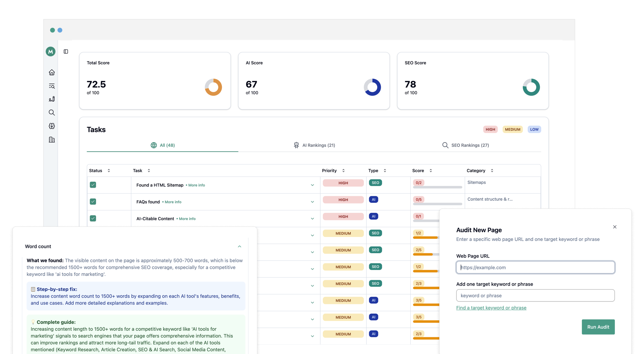644x354 pixels.
Task: Uncheck the Found a HTML Sitemap checkbox
Action: [x=93, y=185]
